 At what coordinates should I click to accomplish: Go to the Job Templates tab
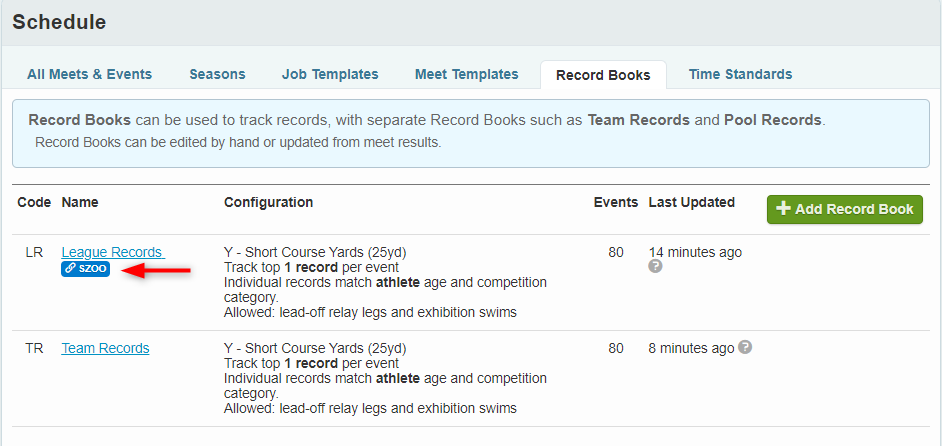[x=330, y=74]
